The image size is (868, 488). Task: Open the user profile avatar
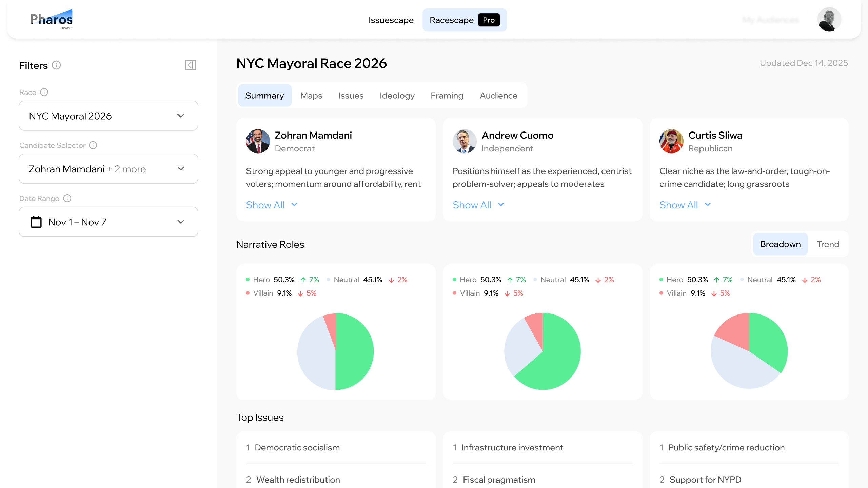pos(829,20)
